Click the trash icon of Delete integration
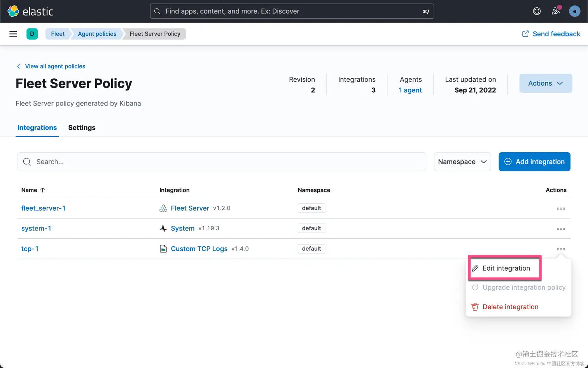Screen dimensions: 588x368 click(x=475, y=307)
